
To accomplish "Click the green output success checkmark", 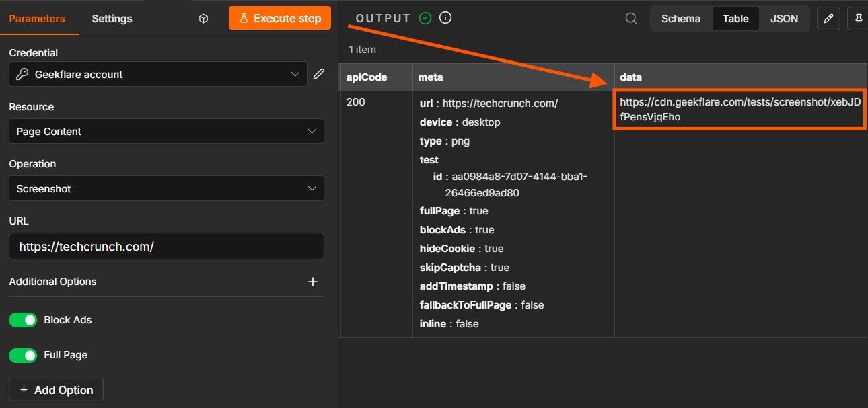I will (x=425, y=18).
